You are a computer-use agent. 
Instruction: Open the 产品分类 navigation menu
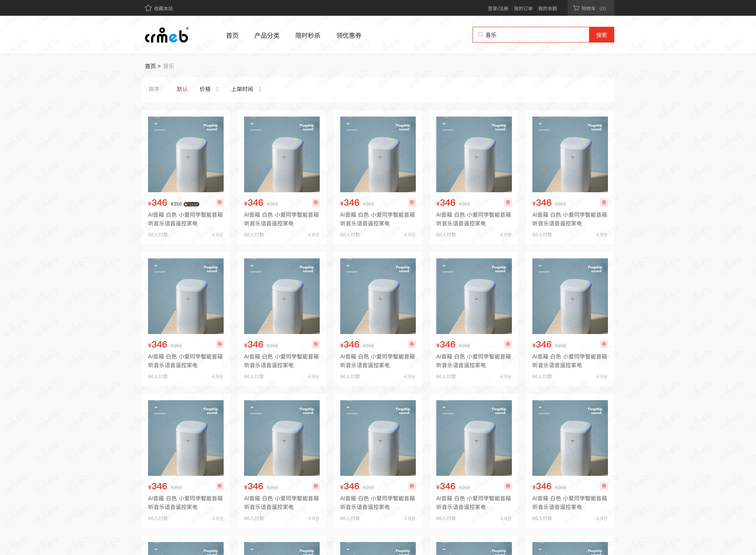click(x=267, y=36)
